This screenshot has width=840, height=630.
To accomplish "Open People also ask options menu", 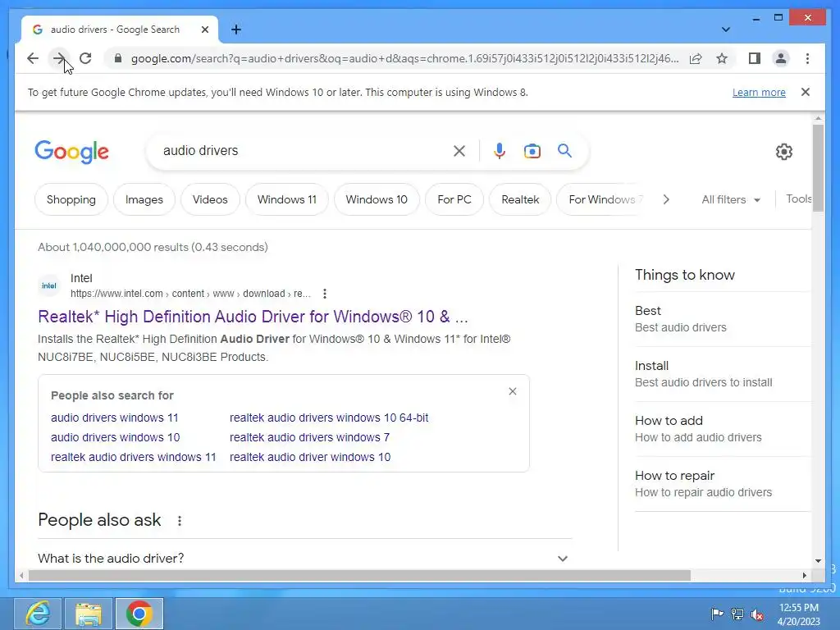I will coord(180,521).
